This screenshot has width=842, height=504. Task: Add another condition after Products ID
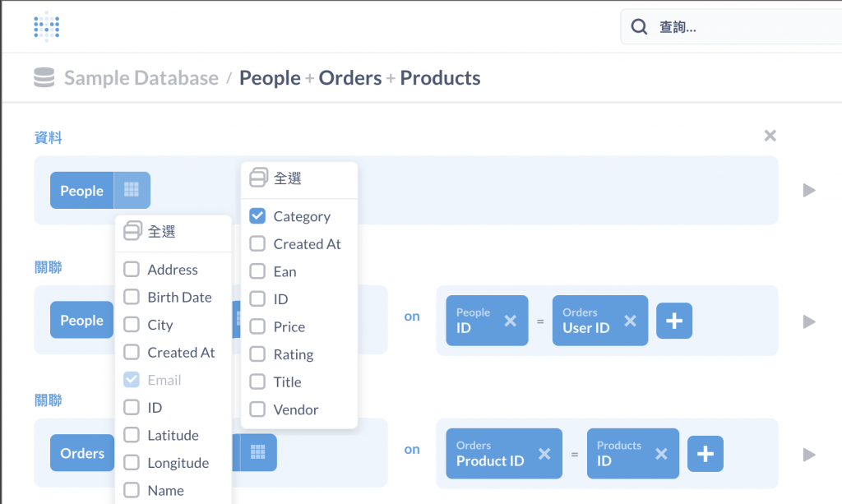(705, 454)
